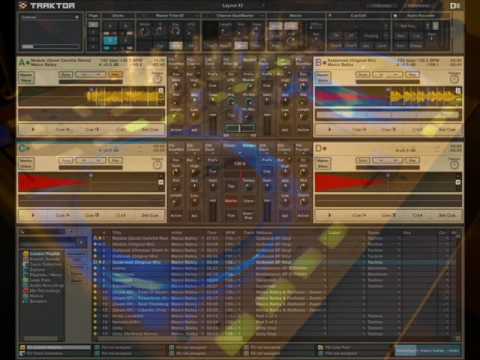
Task: Sort track list by Release column
Action: pyautogui.click(x=265, y=233)
